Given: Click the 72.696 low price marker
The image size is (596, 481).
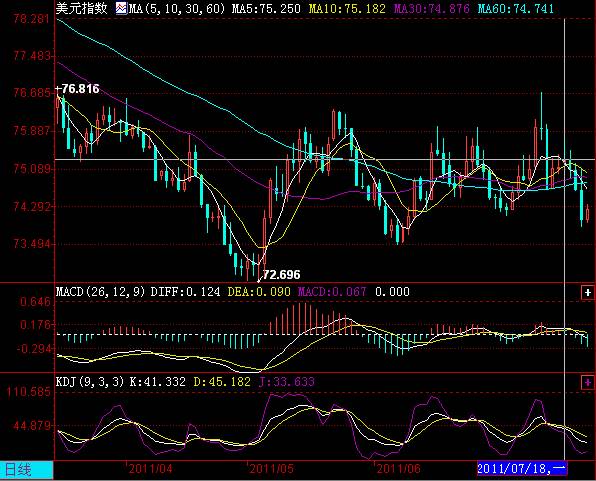Looking at the screenshot, I should tap(282, 275).
